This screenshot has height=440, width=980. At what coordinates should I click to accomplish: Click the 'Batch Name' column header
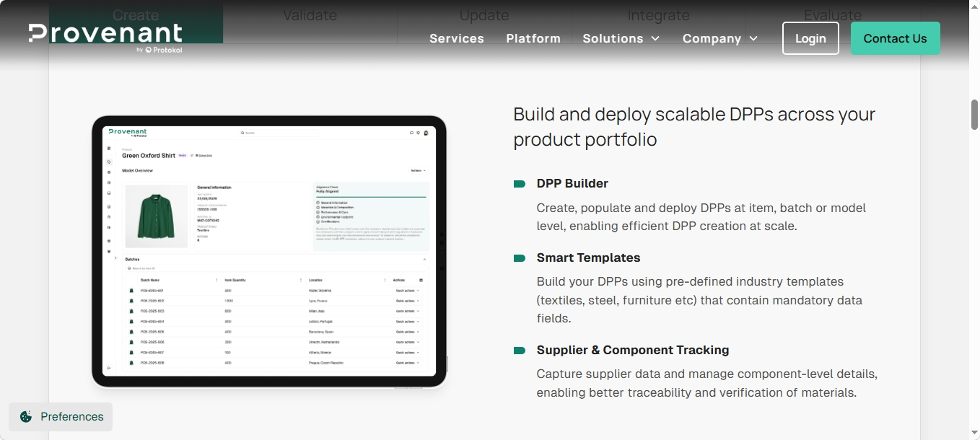[x=150, y=280]
